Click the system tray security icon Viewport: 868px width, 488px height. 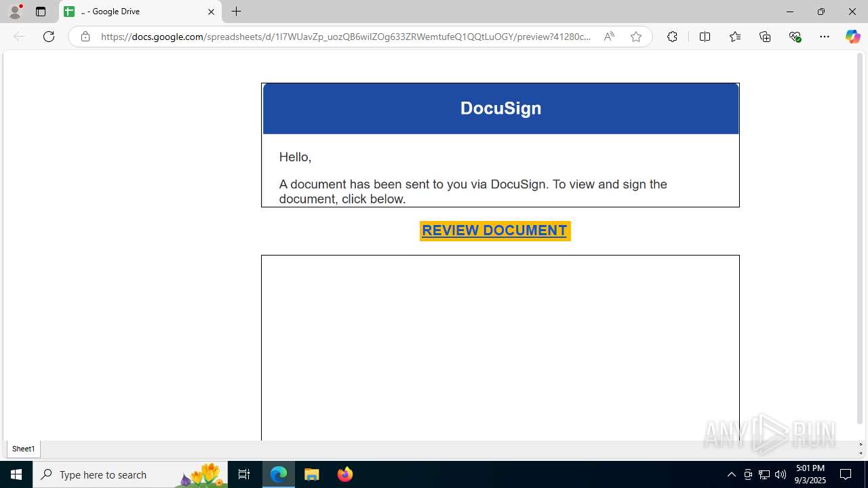click(748, 474)
